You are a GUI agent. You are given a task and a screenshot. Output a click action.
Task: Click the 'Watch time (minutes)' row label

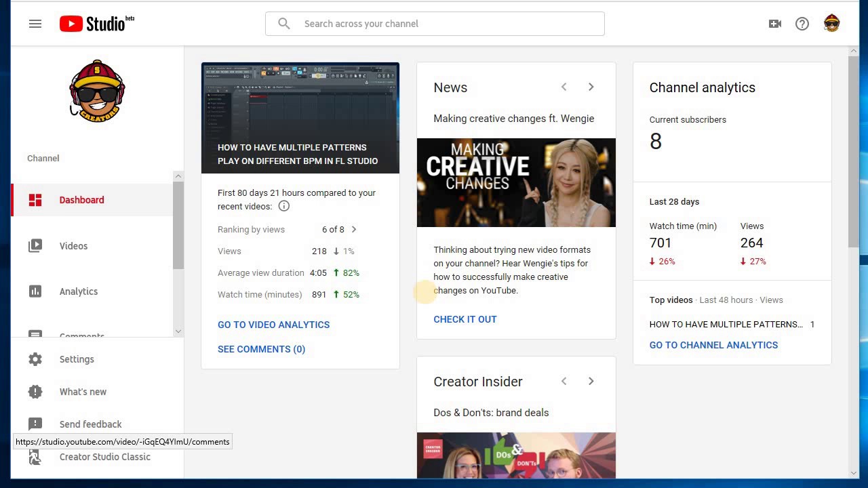pyautogui.click(x=260, y=294)
